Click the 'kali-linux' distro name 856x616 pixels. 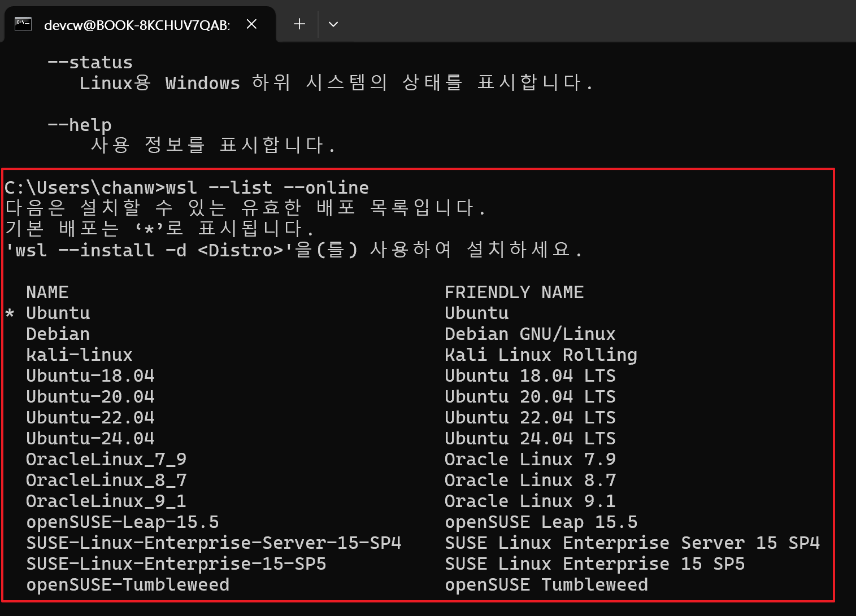click(80, 355)
